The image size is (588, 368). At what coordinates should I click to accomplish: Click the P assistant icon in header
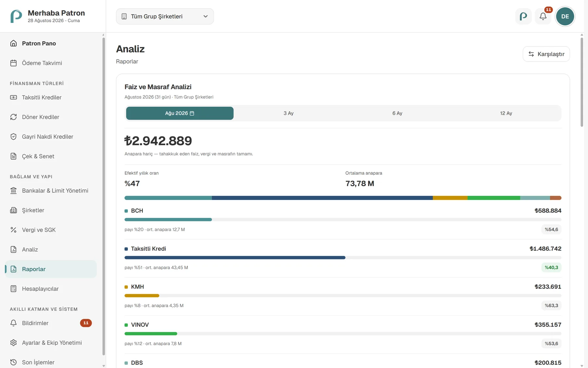click(x=523, y=16)
